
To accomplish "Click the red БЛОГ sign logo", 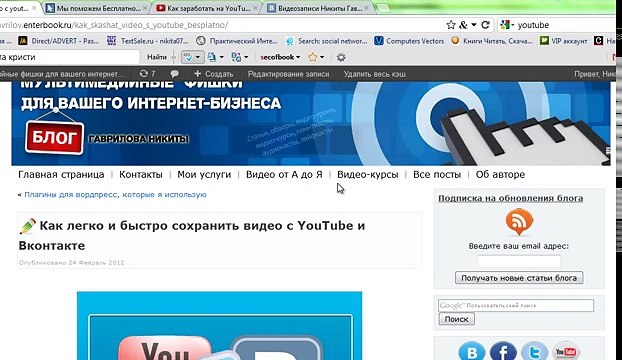I will click(x=54, y=138).
